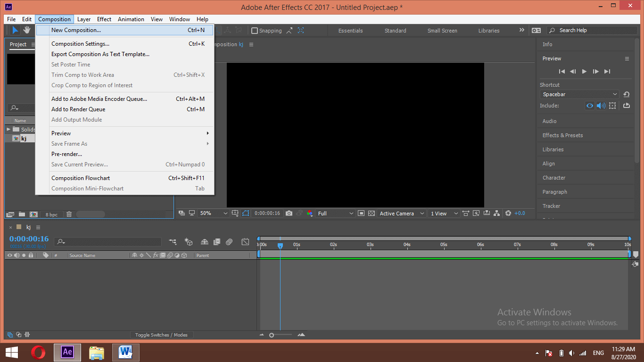
Task: Open the 50% magnification dropdown
Action: (212, 213)
